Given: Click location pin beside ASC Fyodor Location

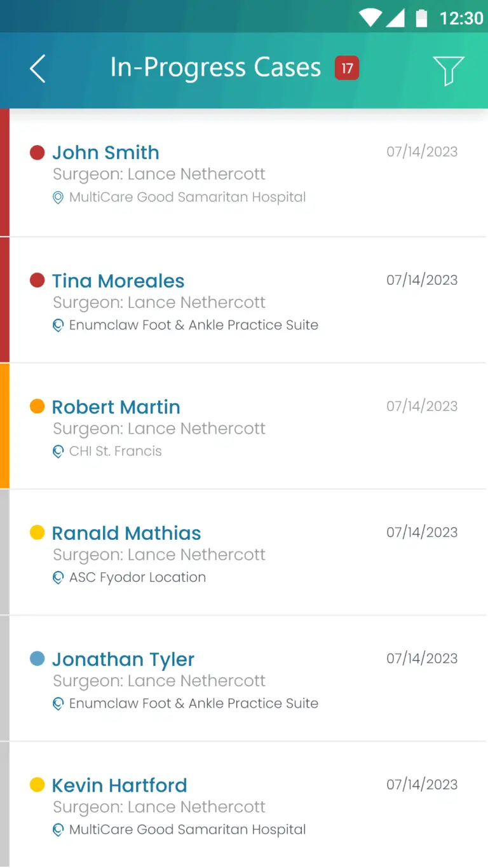Looking at the screenshot, I should point(58,577).
